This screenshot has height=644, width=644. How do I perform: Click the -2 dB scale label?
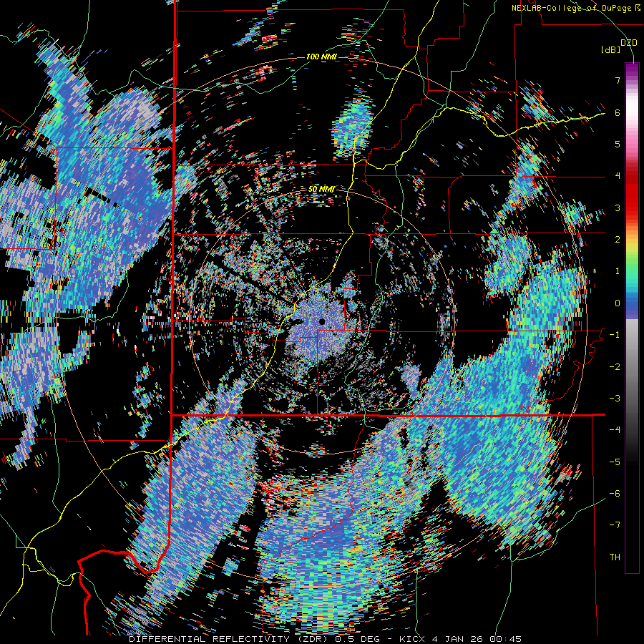[x=615, y=367]
